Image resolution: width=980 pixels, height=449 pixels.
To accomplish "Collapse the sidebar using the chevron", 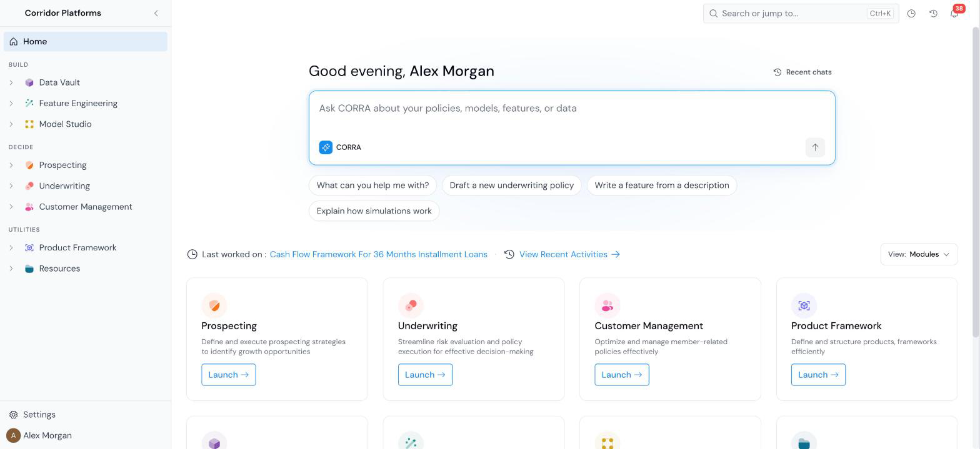I will pyautogui.click(x=156, y=13).
